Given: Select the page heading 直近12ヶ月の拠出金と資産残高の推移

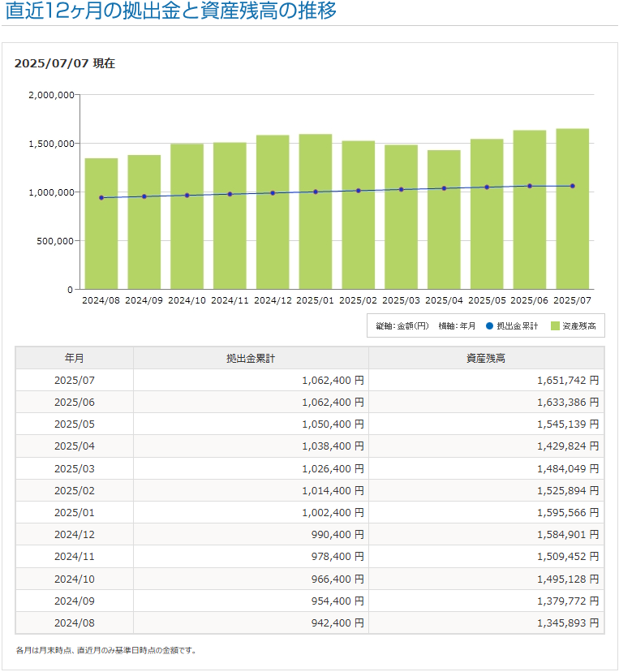Looking at the screenshot, I should [x=170, y=11].
